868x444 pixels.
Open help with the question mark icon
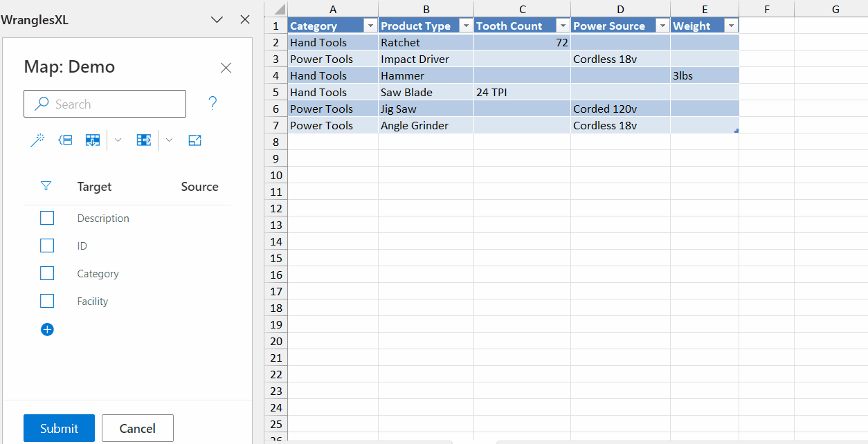coord(213,104)
